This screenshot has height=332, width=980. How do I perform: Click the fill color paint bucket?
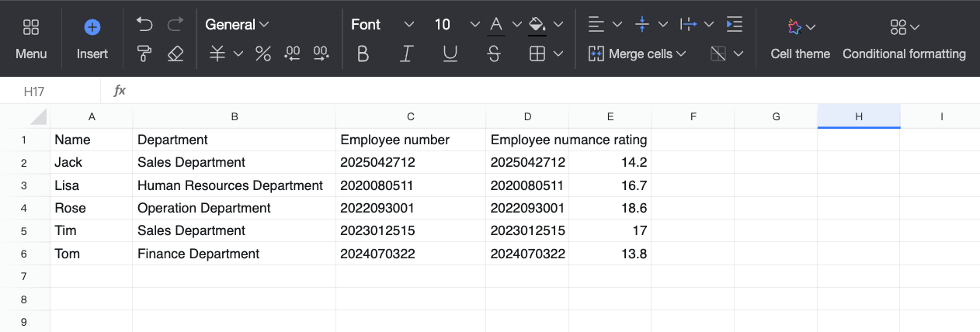tap(537, 24)
